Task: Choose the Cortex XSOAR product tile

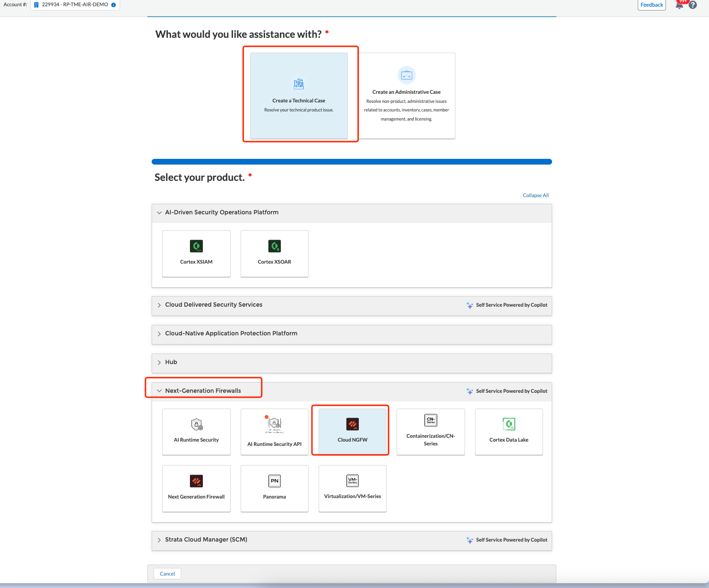Action: [275, 254]
